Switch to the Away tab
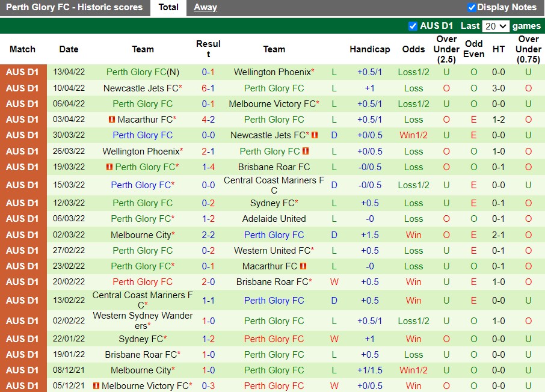 [x=205, y=7]
